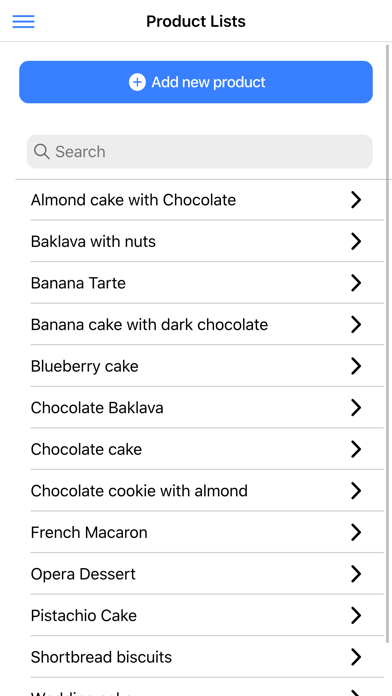
Task: Click the Add new product button
Action: tap(196, 82)
